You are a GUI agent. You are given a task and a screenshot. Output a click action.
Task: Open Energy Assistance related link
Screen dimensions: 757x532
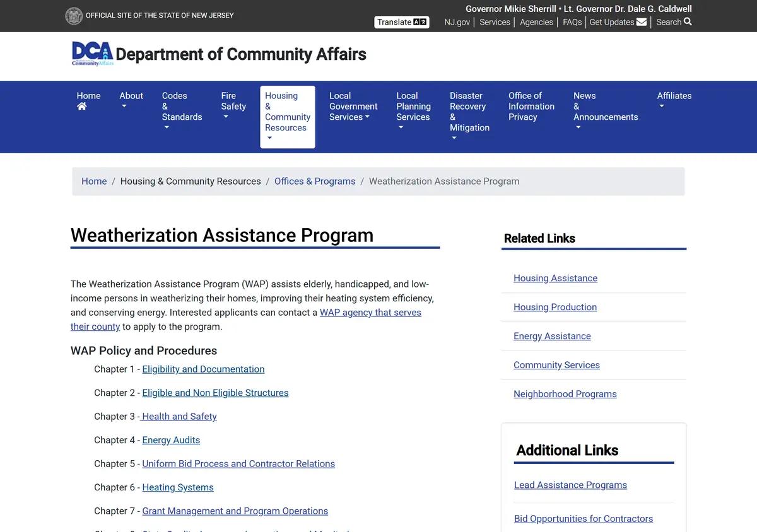click(x=552, y=336)
